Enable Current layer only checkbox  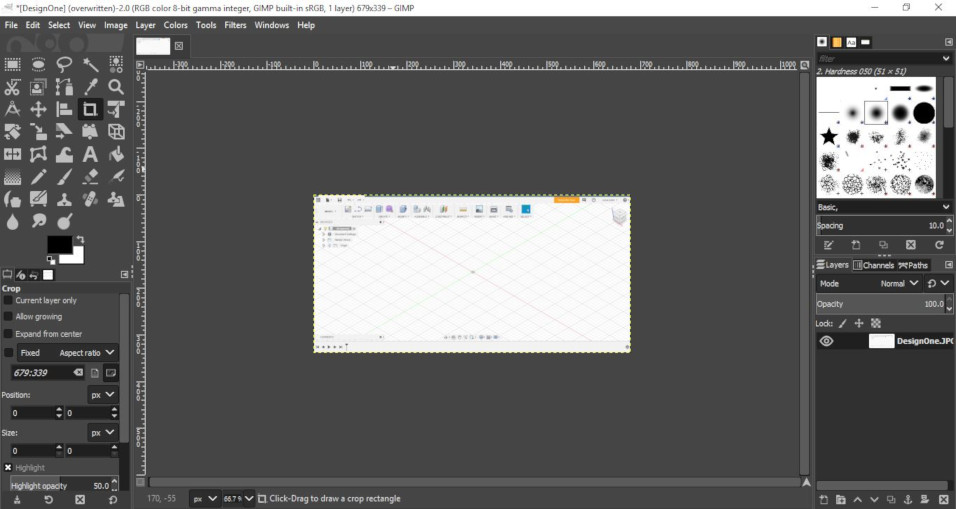tap(8, 301)
